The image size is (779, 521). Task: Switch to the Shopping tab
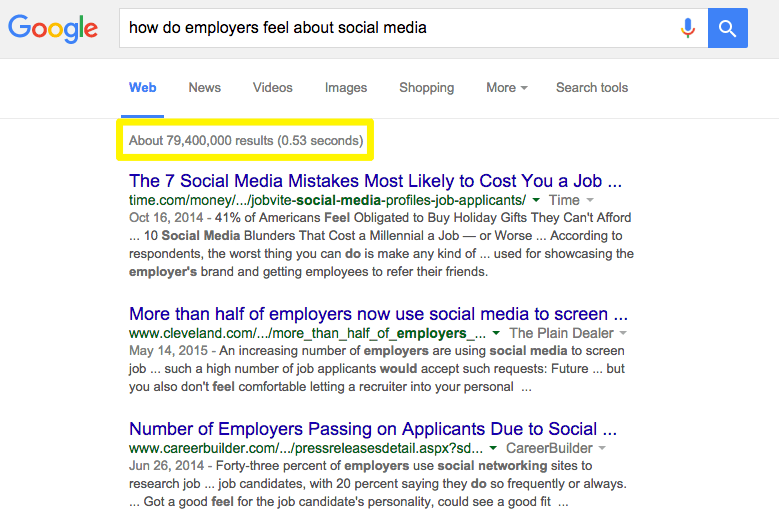[x=427, y=88]
